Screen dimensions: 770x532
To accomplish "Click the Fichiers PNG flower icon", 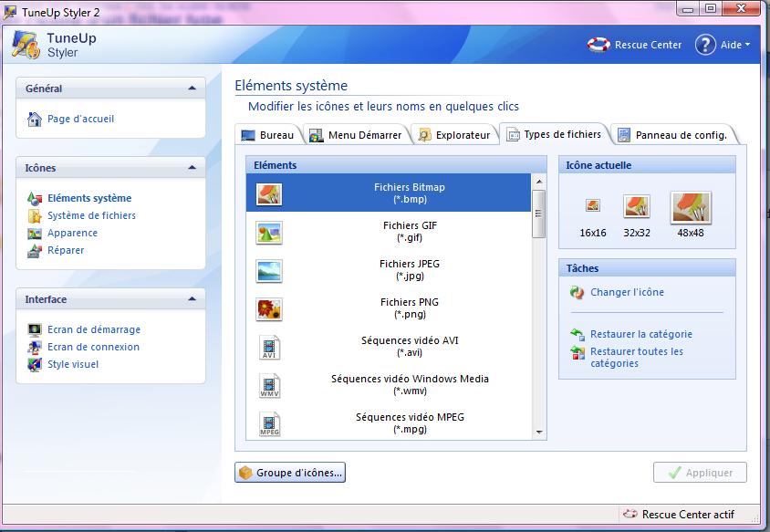I will [269, 309].
